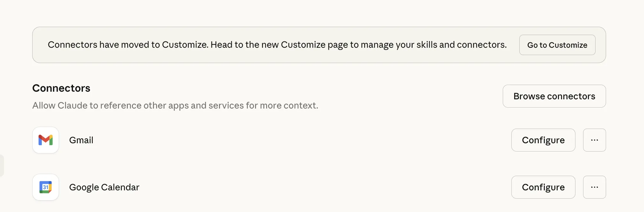Viewport: 644px width, 212px height.
Task: Open more options for Gmail connector
Action: (x=594, y=140)
